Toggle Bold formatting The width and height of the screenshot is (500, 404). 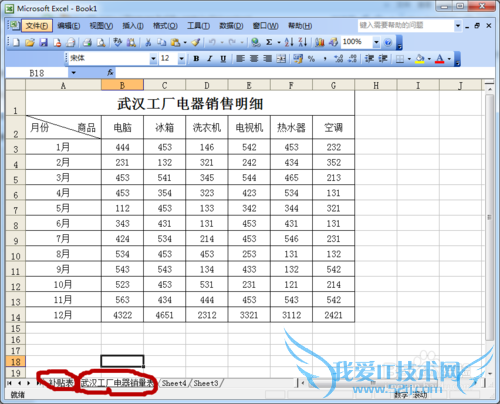tap(196, 59)
